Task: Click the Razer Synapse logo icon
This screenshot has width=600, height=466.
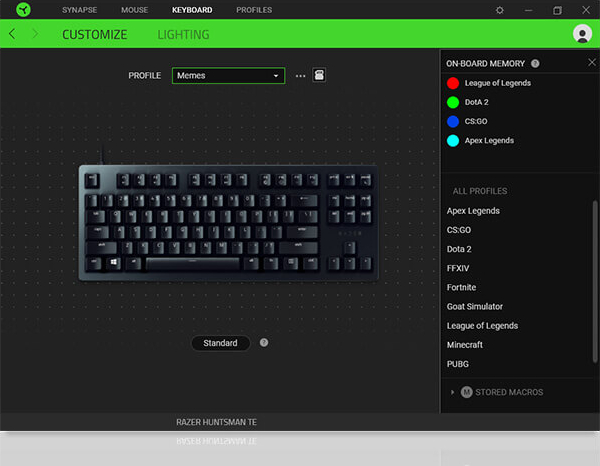Action: coord(23,10)
